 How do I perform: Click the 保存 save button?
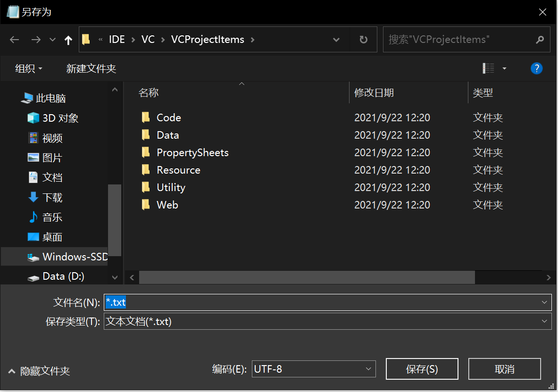coord(422,369)
